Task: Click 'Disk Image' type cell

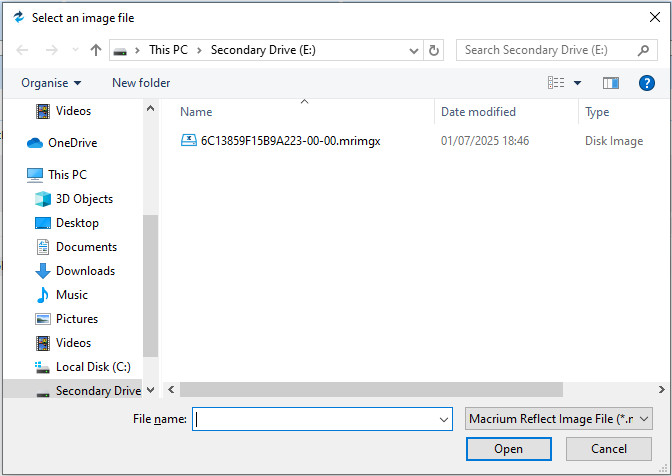Action: point(614,141)
